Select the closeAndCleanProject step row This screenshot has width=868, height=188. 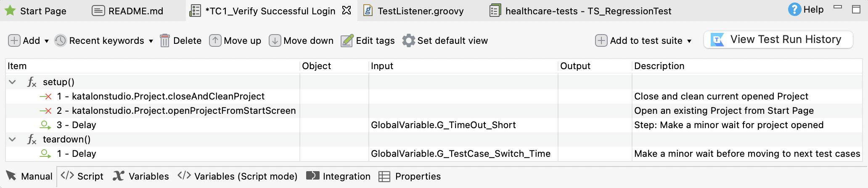168,97
